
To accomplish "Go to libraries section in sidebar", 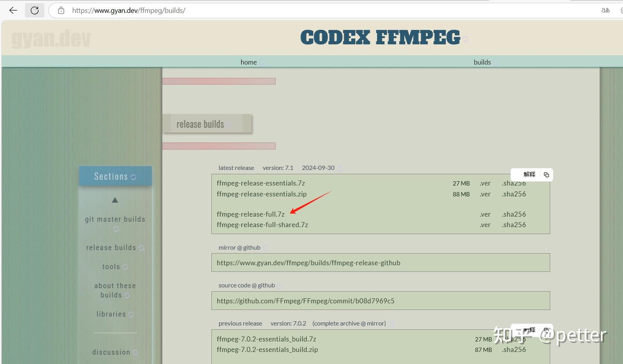I will 111,314.
